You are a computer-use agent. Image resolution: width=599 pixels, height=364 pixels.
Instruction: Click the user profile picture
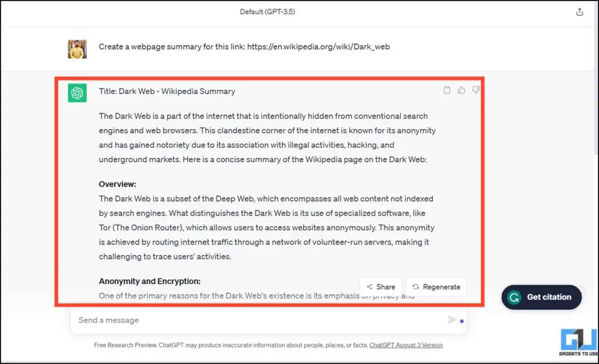tap(77, 49)
